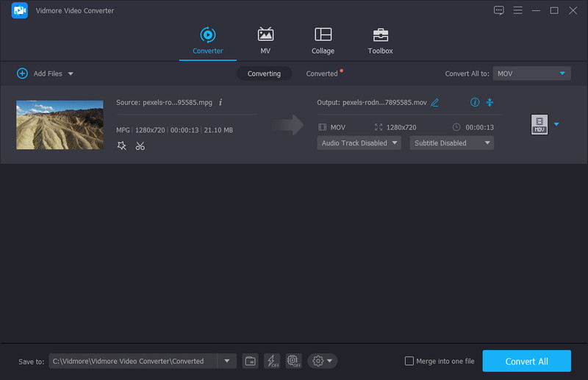Open the Subtitle Disabled dropdown
Image resolution: width=588 pixels, height=380 pixels.
click(451, 143)
